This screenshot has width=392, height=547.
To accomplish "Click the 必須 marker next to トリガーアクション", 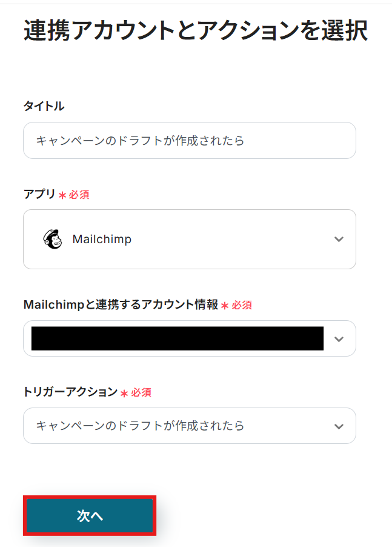I will [141, 392].
